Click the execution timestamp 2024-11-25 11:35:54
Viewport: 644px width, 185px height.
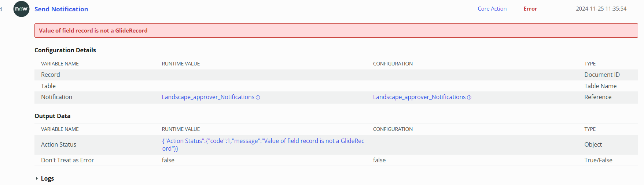point(601,9)
